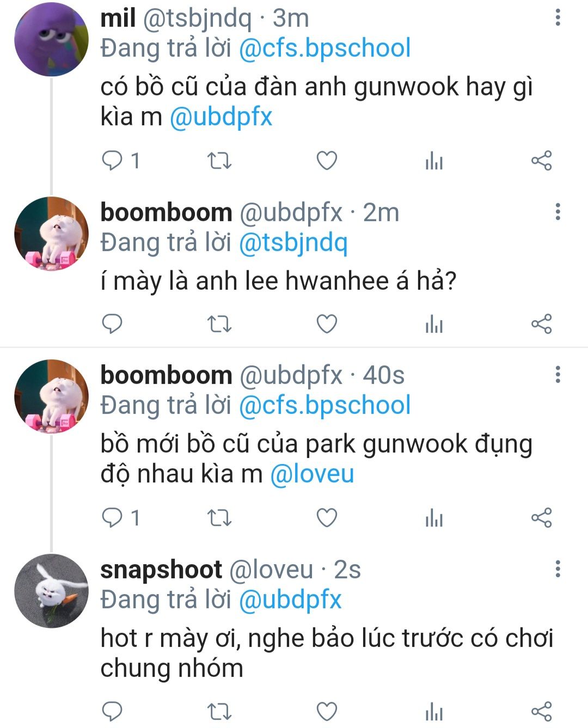Open mil's purple profile avatar
This screenshot has width=588, height=728.
tap(51, 39)
